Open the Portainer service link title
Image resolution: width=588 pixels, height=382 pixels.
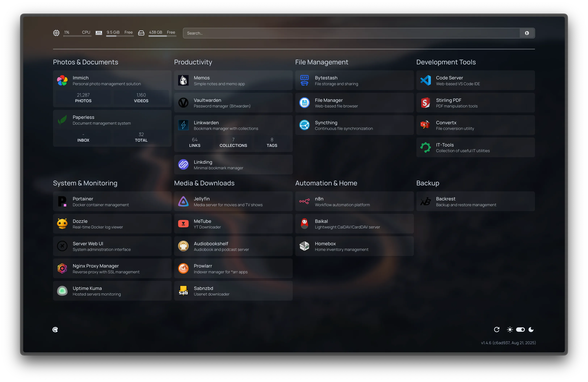pos(83,199)
